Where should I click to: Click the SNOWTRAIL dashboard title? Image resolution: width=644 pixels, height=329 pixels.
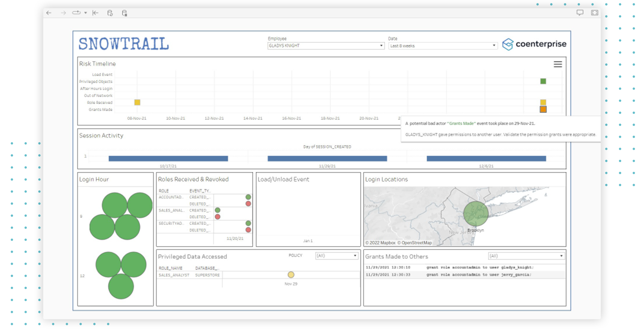[x=124, y=44]
